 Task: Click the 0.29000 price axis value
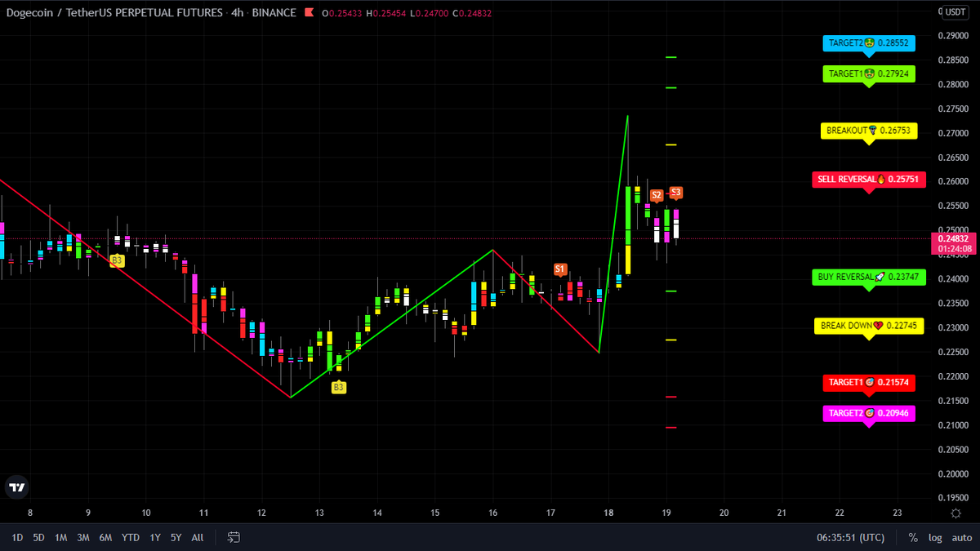(953, 36)
